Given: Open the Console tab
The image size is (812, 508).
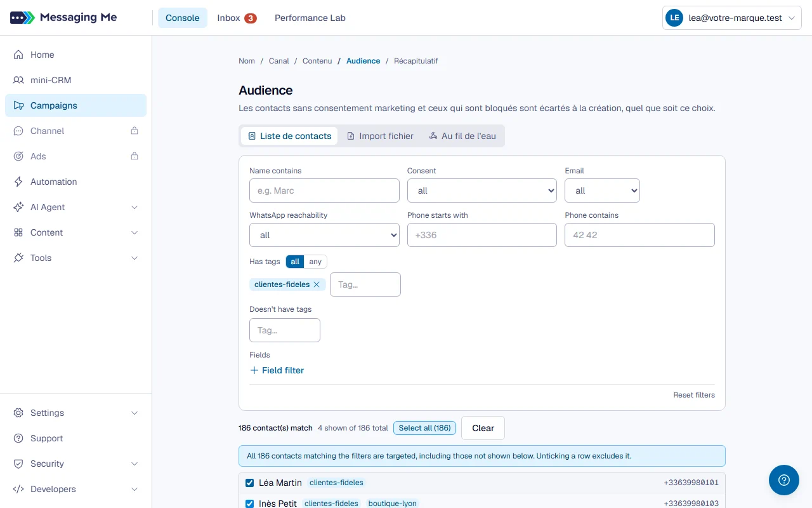Looking at the screenshot, I should coord(183,18).
